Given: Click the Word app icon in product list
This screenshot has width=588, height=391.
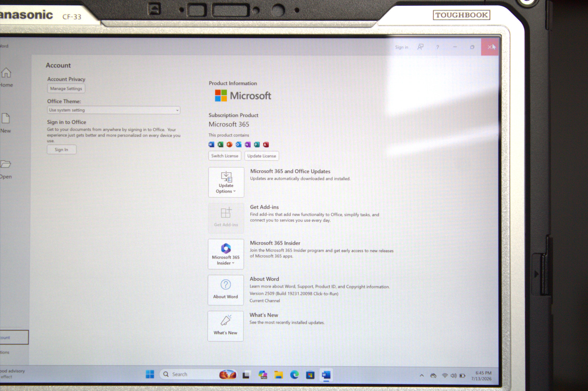Looking at the screenshot, I should coord(211,145).
